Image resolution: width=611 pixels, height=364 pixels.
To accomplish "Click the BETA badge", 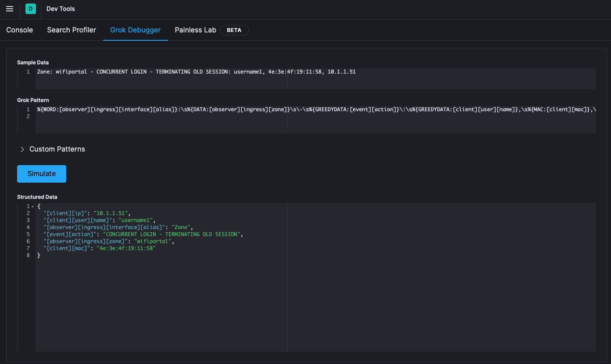I will click(x=234, y=30).
